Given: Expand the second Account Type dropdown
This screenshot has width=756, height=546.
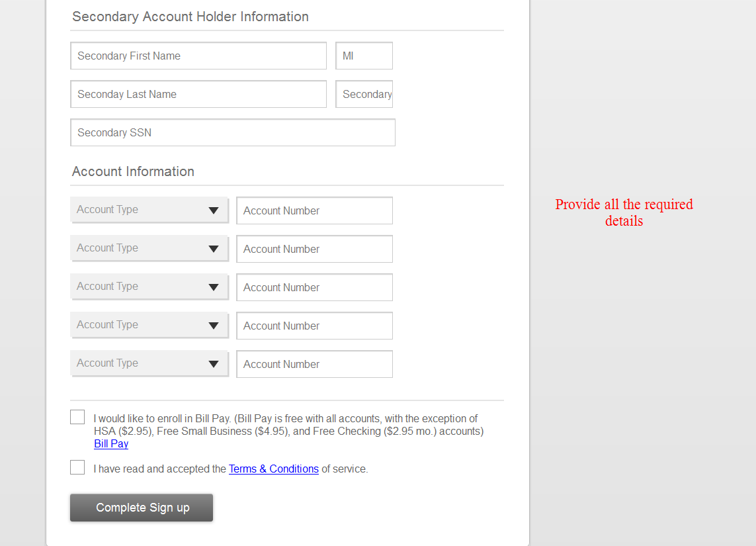Looking at the screenshot, I should 149,248.
